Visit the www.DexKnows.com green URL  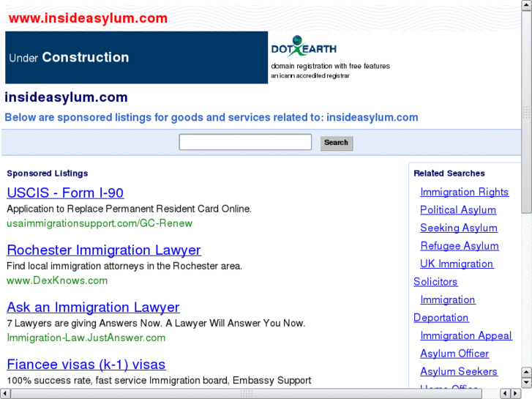click(57, 280)
